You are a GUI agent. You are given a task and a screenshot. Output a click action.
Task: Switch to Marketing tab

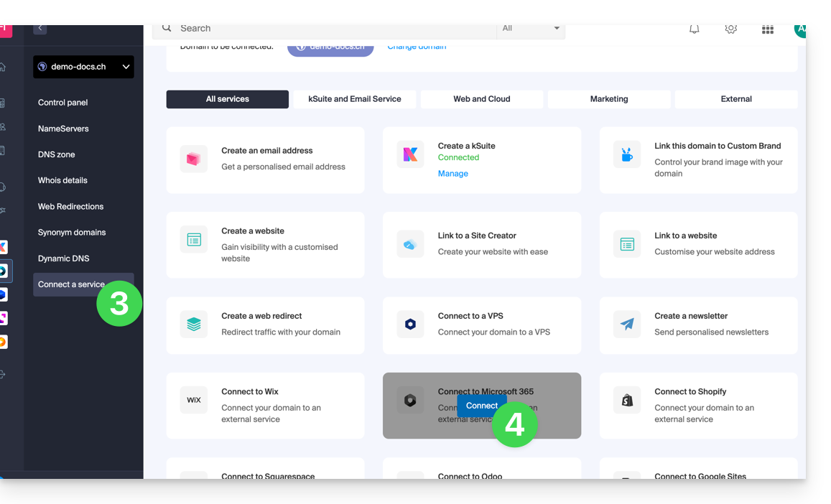point(609,99)
